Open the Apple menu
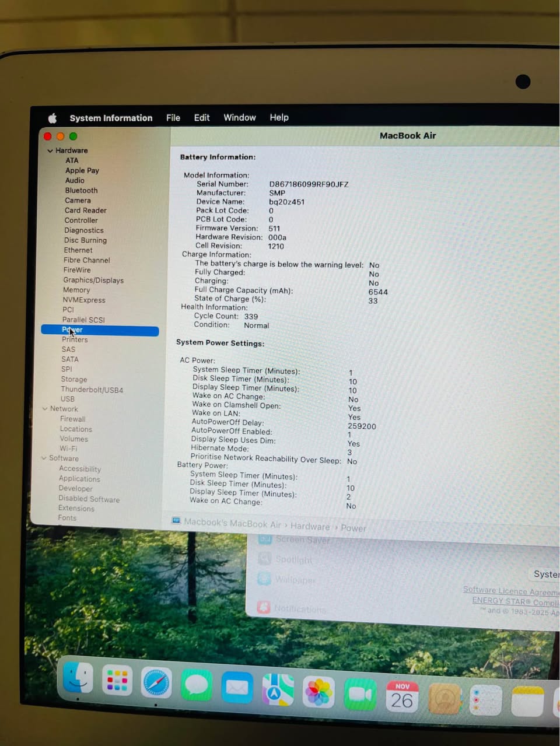This screenshot has width=560, height=746. tap(52, 118)
